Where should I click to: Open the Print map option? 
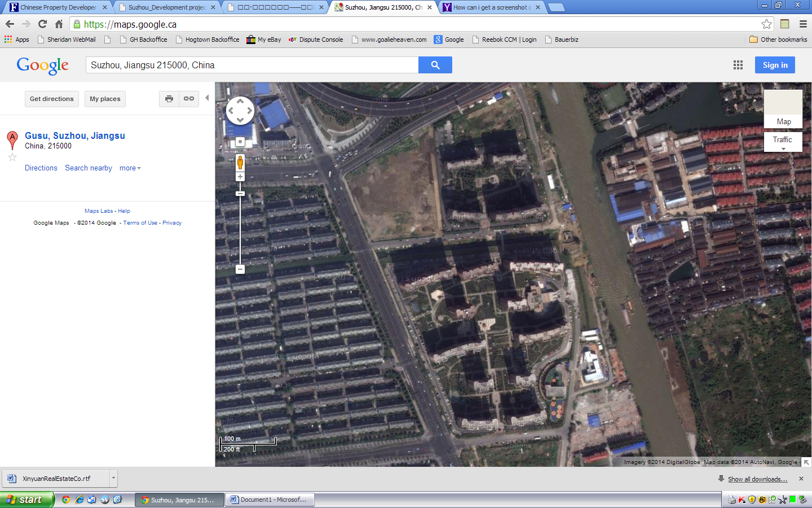(x=169, y=98)
